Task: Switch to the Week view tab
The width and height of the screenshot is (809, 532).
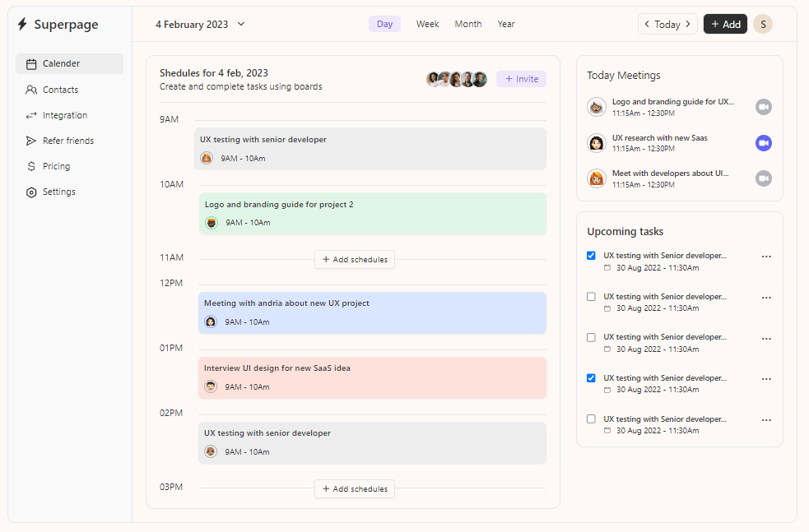Action: 427,24
